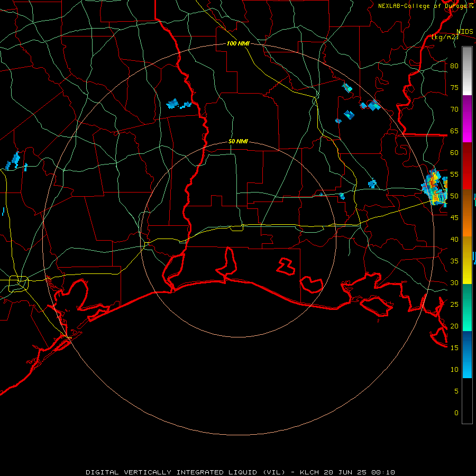The width and height of the screenshot is (476, 476).
Task: Click the 15 value on the color scale
Action: 454,348
